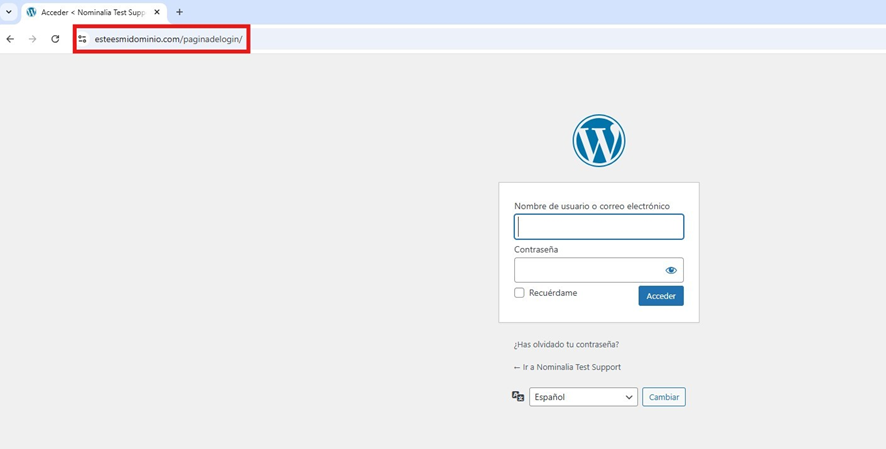Image resolution: width=886 pixels, height=449 pixels.
Task: View site information icon in address bar
Action: (x=82, y=39)
